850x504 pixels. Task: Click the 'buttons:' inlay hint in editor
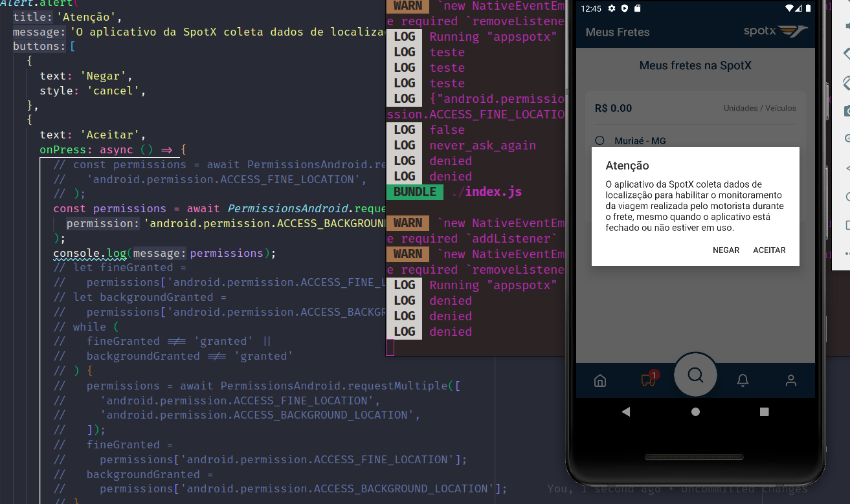[x=39, y=47]
